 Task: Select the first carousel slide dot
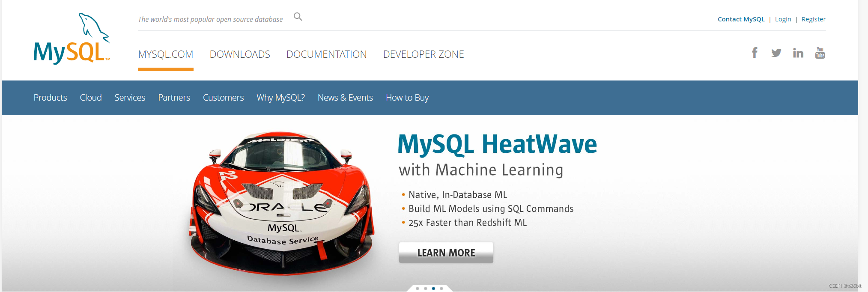point(418,289)
